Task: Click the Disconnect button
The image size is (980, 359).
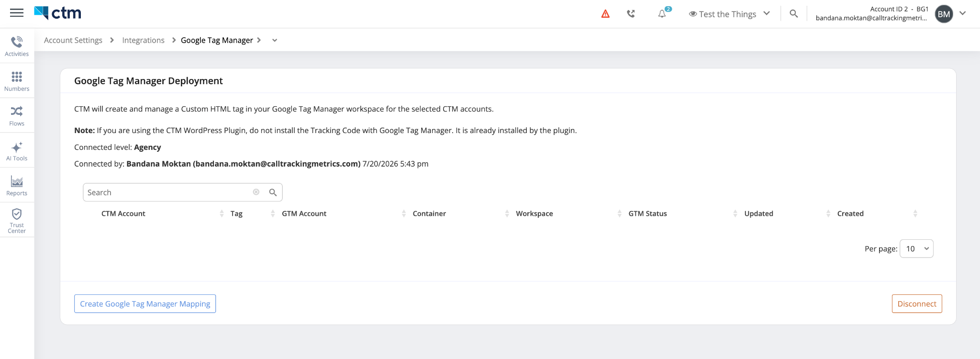Action: click(917, 303)
